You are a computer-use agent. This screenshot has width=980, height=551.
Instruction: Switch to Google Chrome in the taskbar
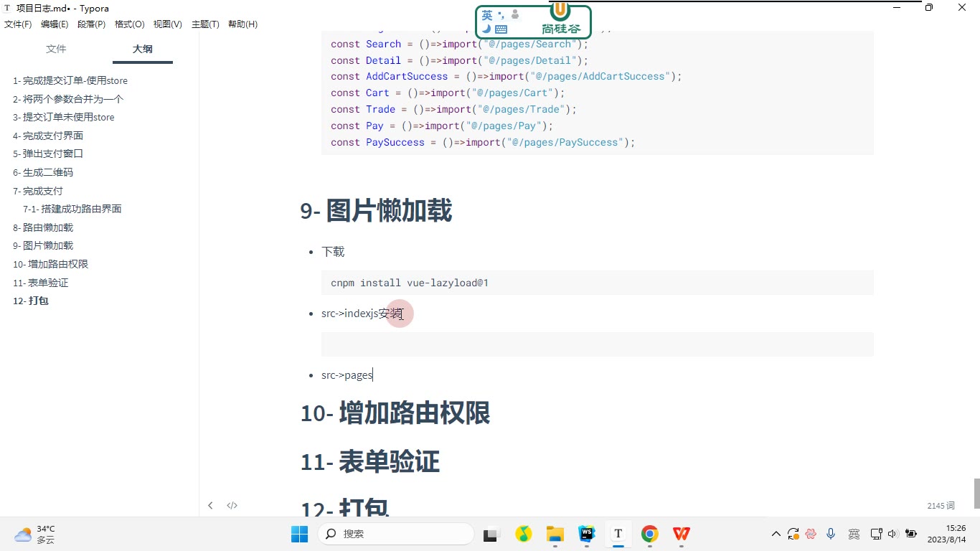tap(650, 534)
